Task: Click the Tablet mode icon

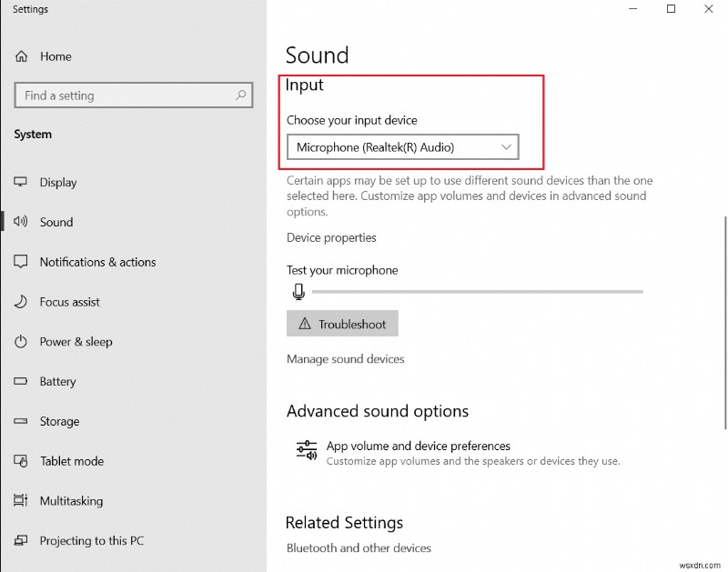Action: pyautogui.click(x=20, y=461)
